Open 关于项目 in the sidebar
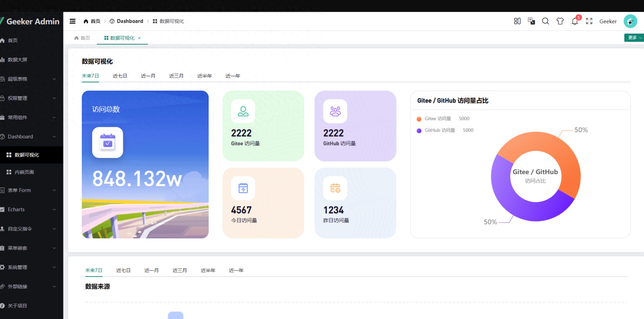 [31, 306]
